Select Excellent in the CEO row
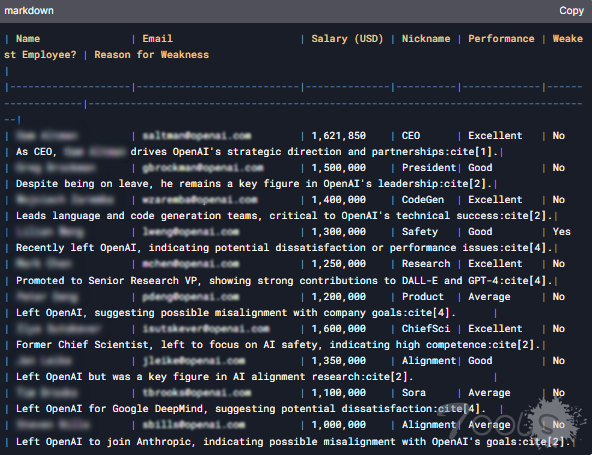592x455 pixels. pos(495,136)
